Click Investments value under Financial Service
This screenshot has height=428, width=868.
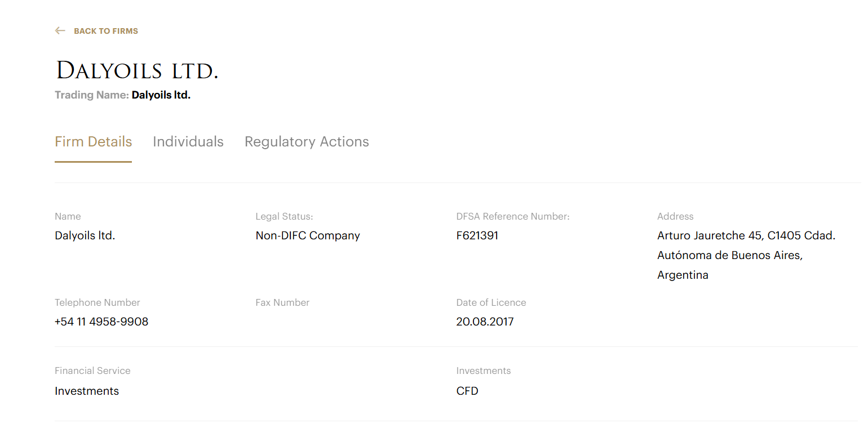click(87, 391)
